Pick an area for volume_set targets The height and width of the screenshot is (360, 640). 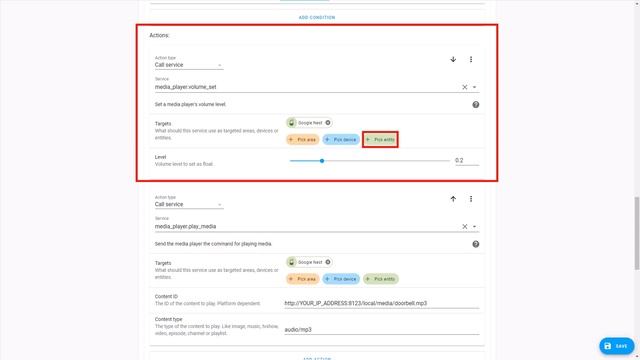tap(302, 140)
